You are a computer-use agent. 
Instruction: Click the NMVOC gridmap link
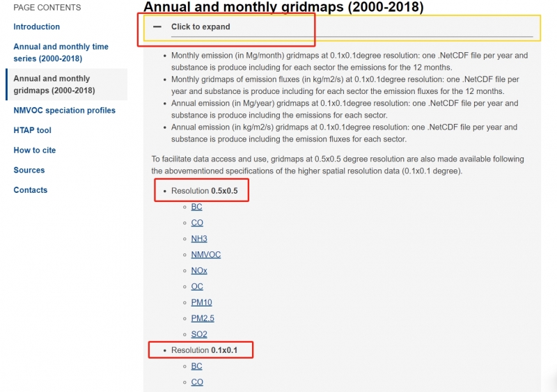[x=205, y=255]
